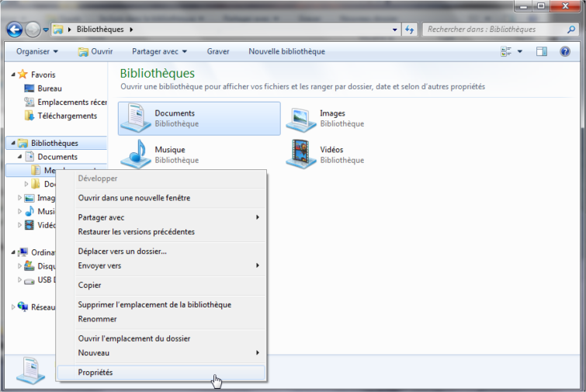586x392 pixels.
Task: Choose Propriétés in the context menu
Action: [161, 372]
